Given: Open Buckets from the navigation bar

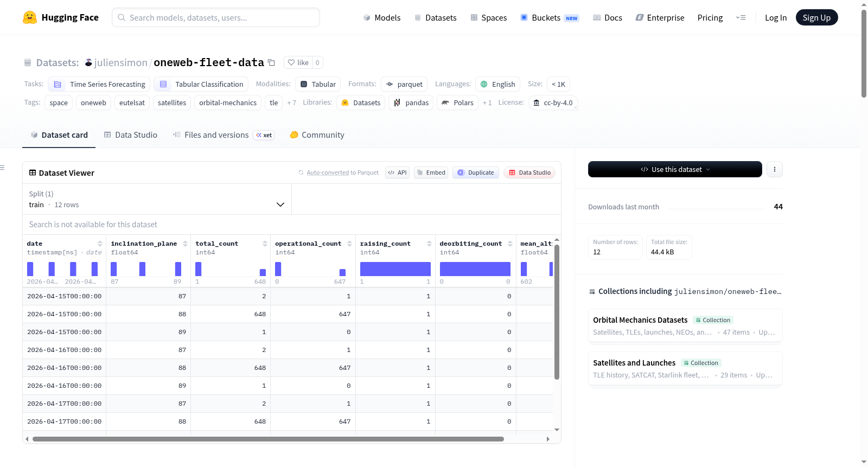Looking at the screenshot, I should 550,17.
